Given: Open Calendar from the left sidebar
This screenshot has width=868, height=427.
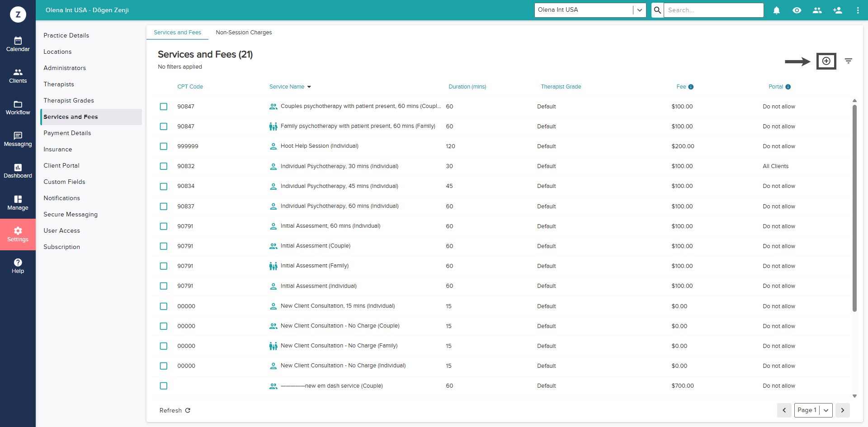Looking at the screenshot, I should point(18,44).
